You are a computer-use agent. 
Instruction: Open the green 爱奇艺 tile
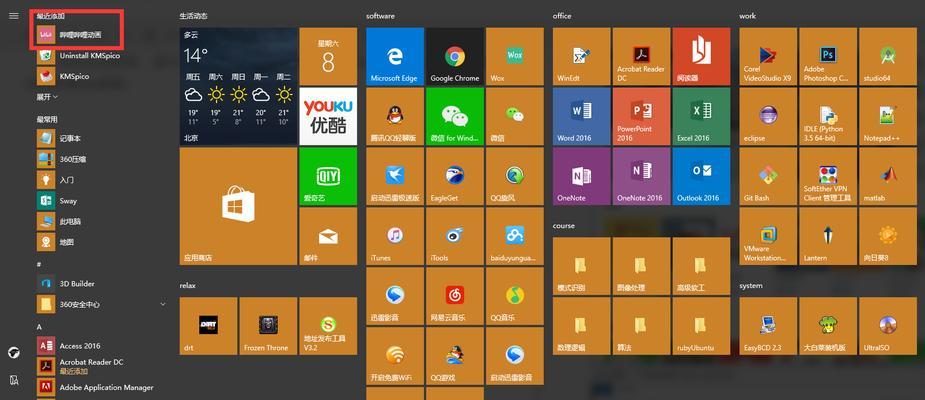(328, 176)
